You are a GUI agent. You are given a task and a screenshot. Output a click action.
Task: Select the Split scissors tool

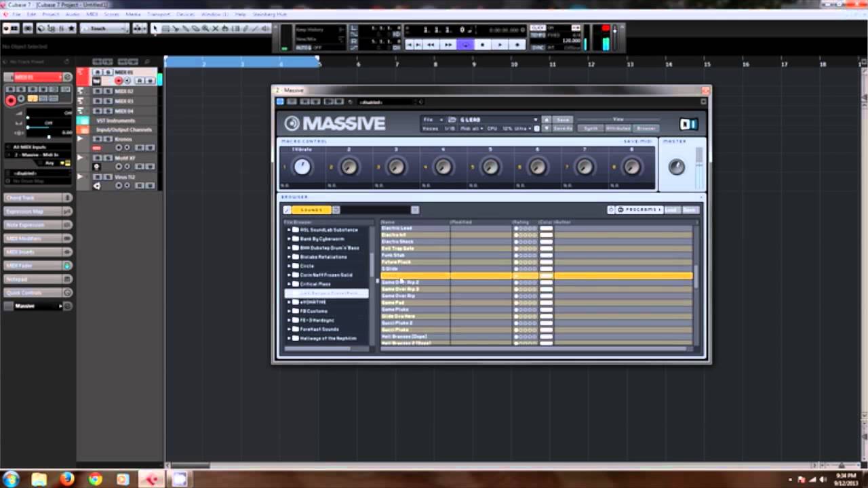tap(175, 28)
